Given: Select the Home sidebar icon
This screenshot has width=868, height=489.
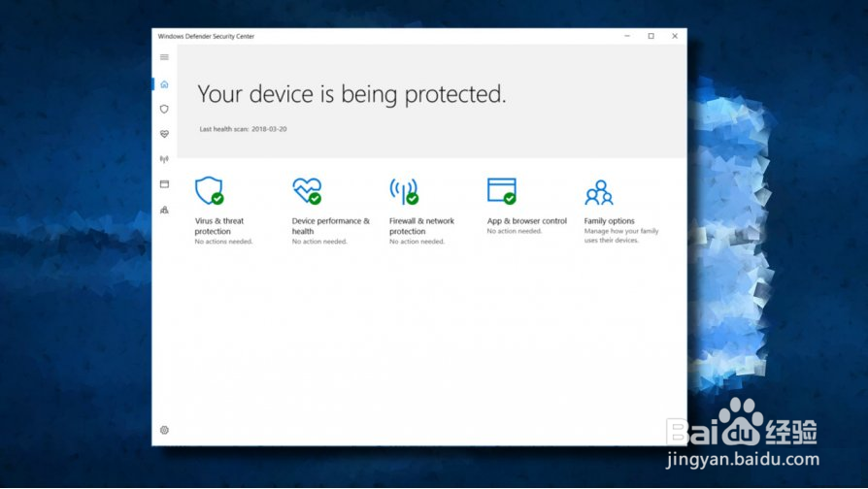Looking at the screenshot, I should coord(164,84).
